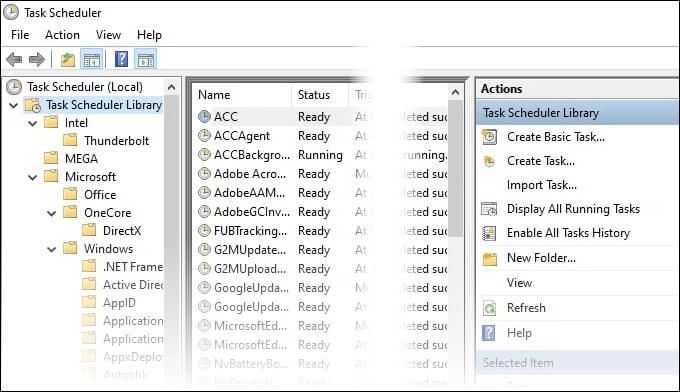Select the ACCAgent task row

tap(322, 136)
